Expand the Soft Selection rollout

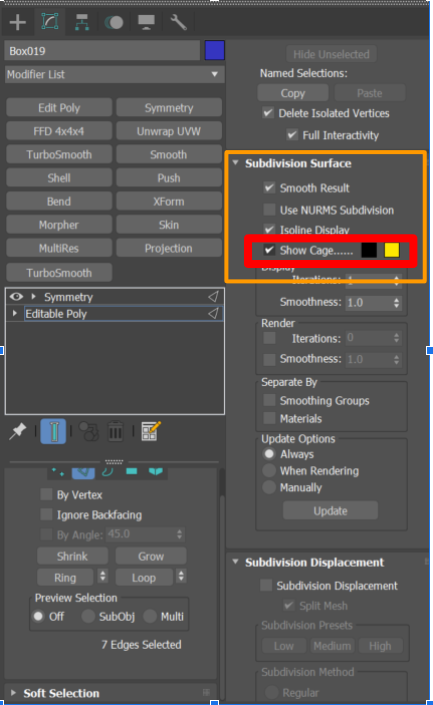13,693
